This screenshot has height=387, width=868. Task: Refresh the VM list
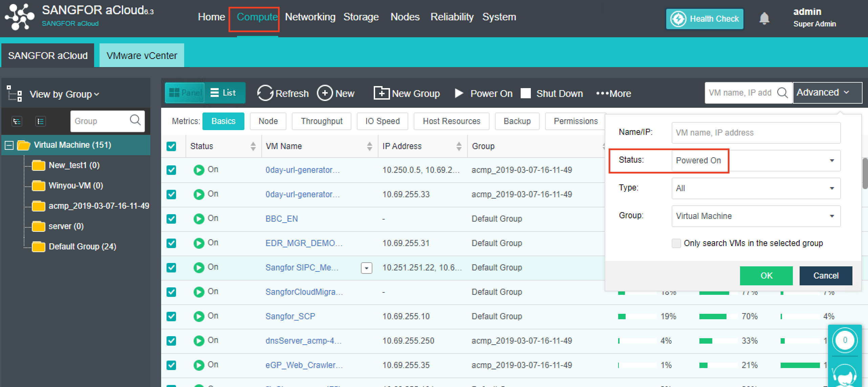[283, 93]
